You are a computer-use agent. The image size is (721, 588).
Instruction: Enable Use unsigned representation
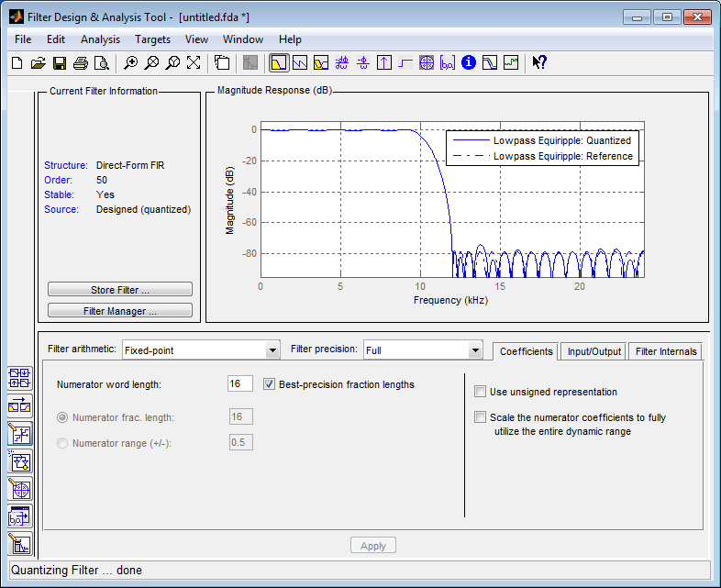[x=480, y=391]
